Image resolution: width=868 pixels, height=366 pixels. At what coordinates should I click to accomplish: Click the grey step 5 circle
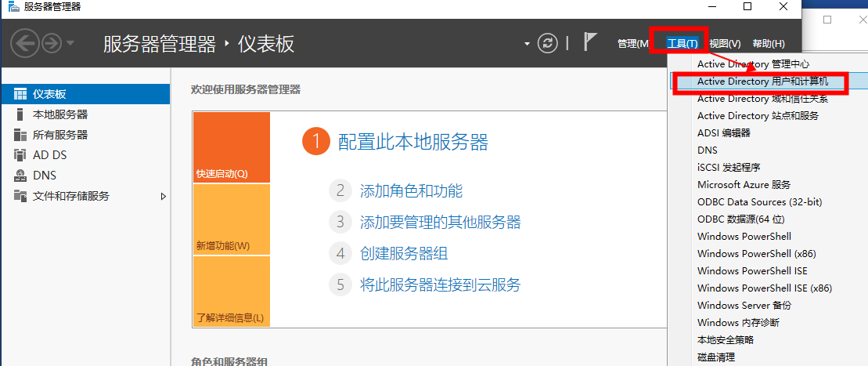(340, 285)
